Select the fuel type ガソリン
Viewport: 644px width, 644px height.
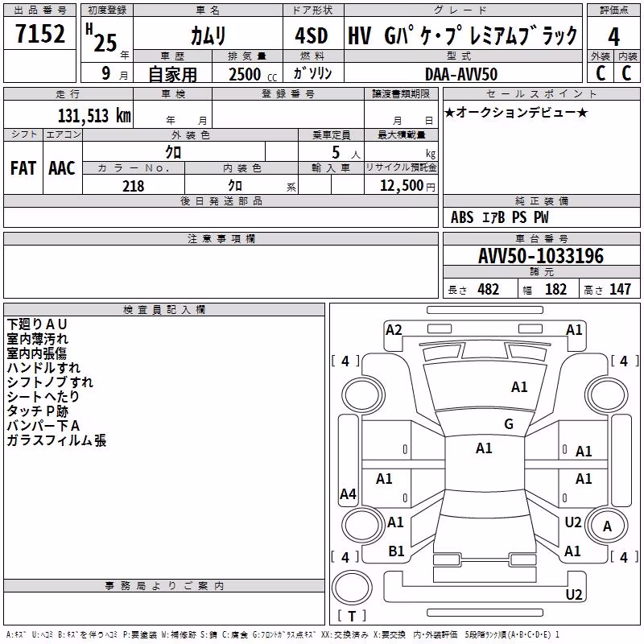tap(312, 73)
